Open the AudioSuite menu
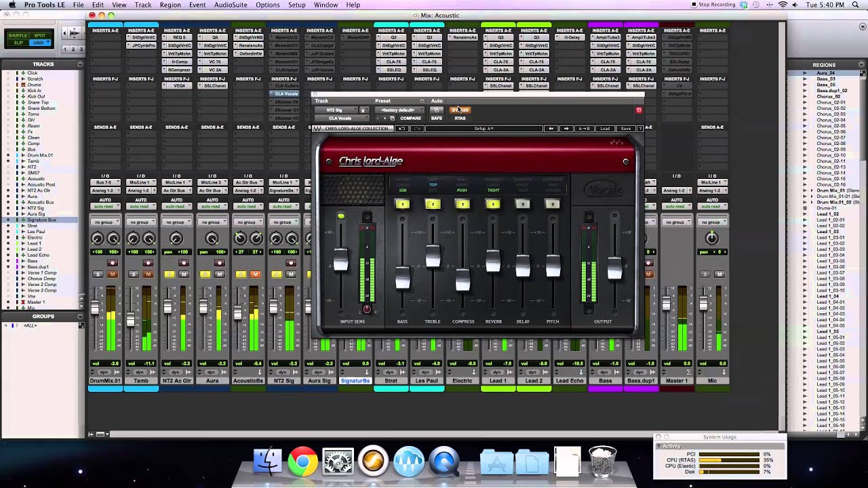This screenshot has width=868, height=488. [x=231, y=5]
